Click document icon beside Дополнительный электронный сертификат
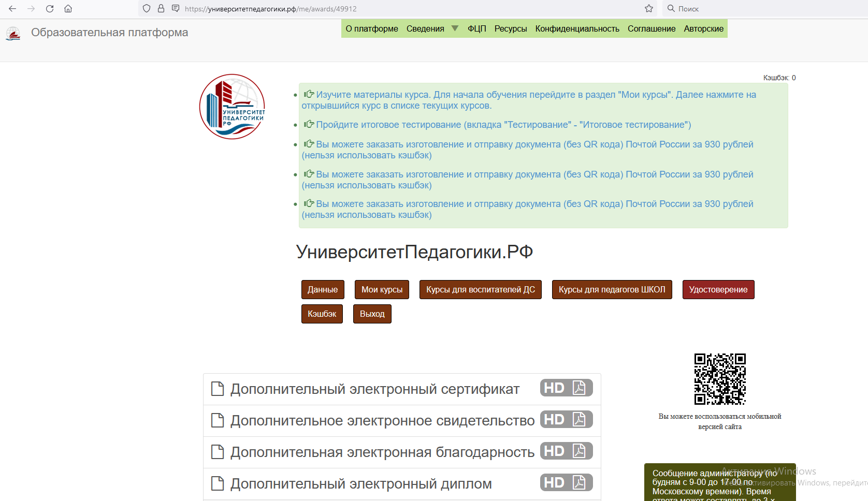Viewport: 868px width, 501px height. [218, 389]
